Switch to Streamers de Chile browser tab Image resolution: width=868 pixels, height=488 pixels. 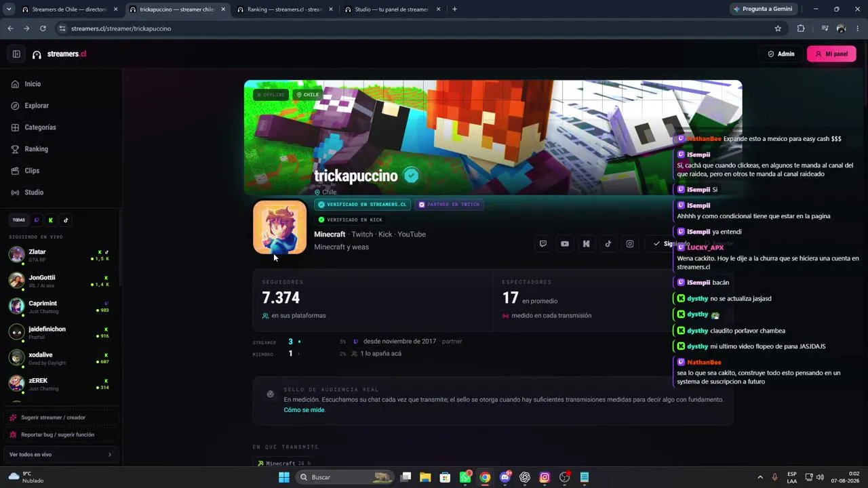(x=70, y=9)
